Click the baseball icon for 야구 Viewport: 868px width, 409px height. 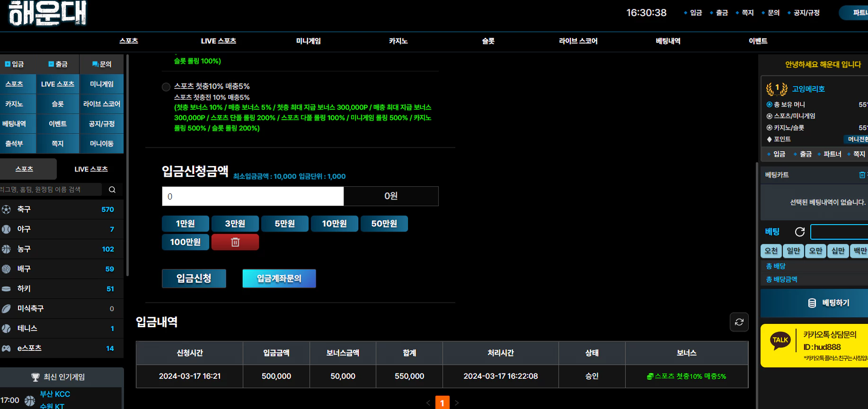pyautogui.click(x=6, y=229)
